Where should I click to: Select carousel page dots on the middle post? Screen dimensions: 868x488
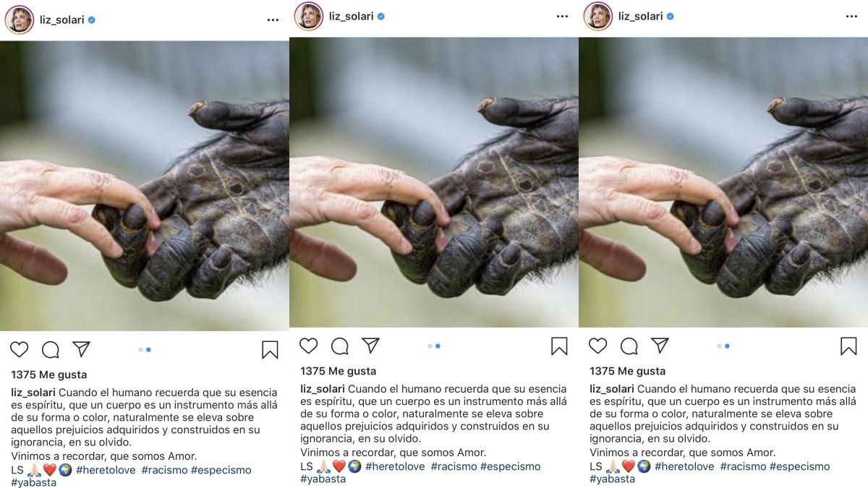pyautogui.click(x=434, y=346)
